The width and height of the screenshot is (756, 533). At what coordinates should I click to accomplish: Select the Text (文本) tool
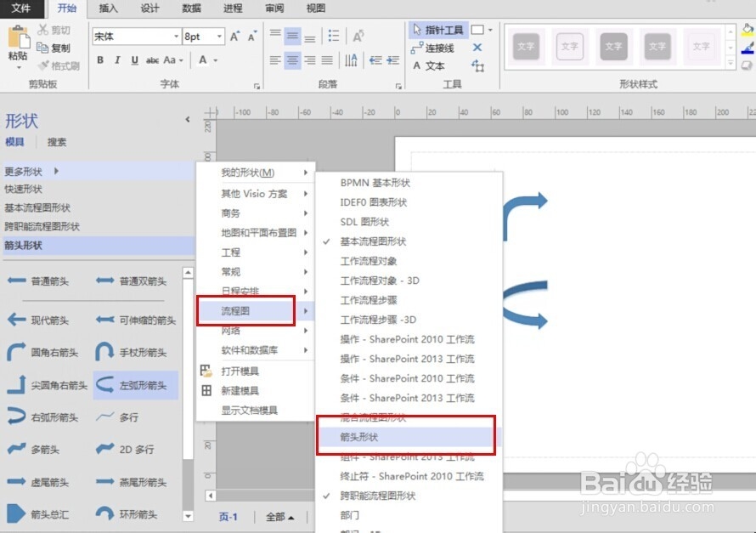[x=429, y=65]
